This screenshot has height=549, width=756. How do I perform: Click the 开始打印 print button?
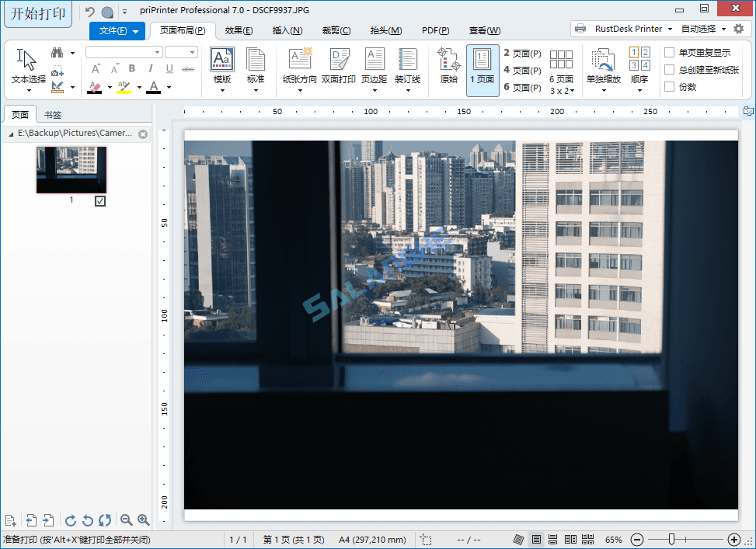click(37, 13)
